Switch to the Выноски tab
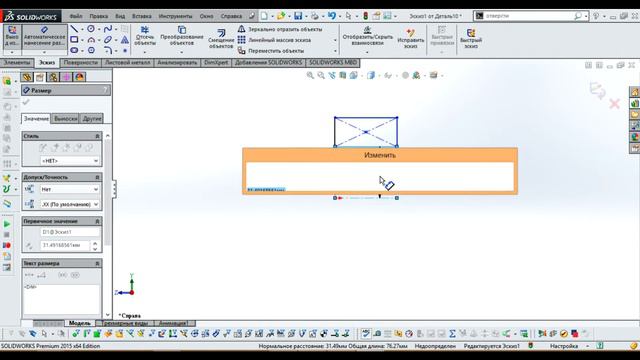640x360 pixels. click(66, 119)
